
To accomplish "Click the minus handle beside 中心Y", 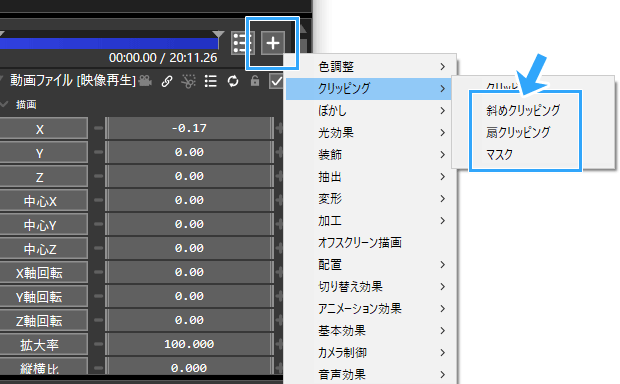I will [98, 224].
